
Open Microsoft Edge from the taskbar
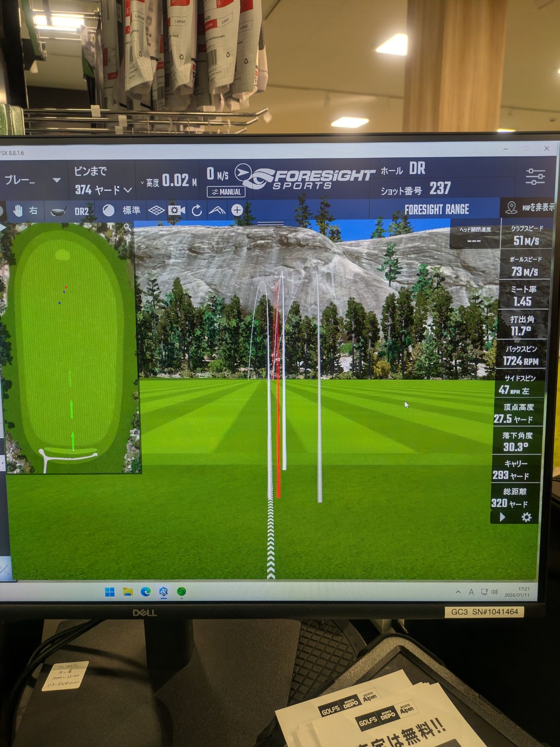click(146, 592)
